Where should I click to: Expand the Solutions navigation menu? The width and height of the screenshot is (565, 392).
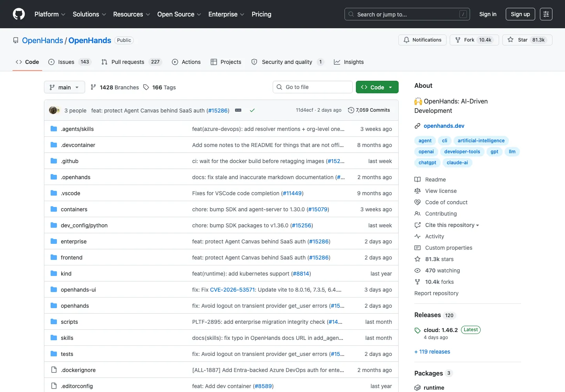tap(89, 14)
